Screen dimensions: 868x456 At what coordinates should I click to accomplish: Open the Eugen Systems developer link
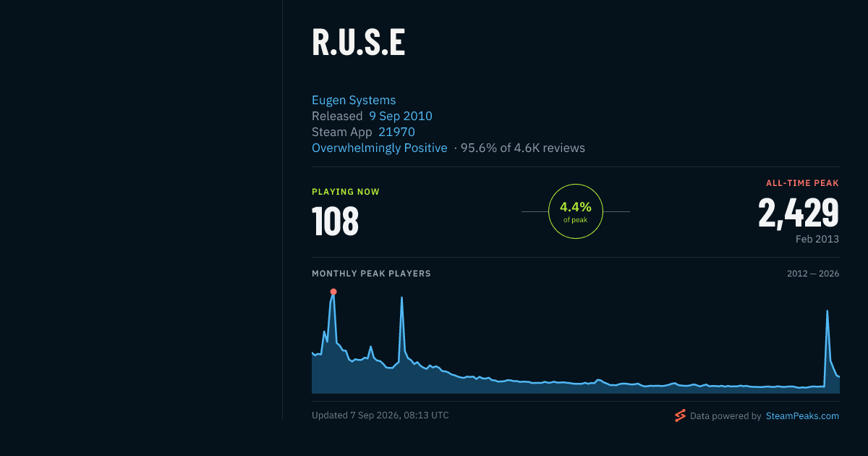(x=354, y=100)
